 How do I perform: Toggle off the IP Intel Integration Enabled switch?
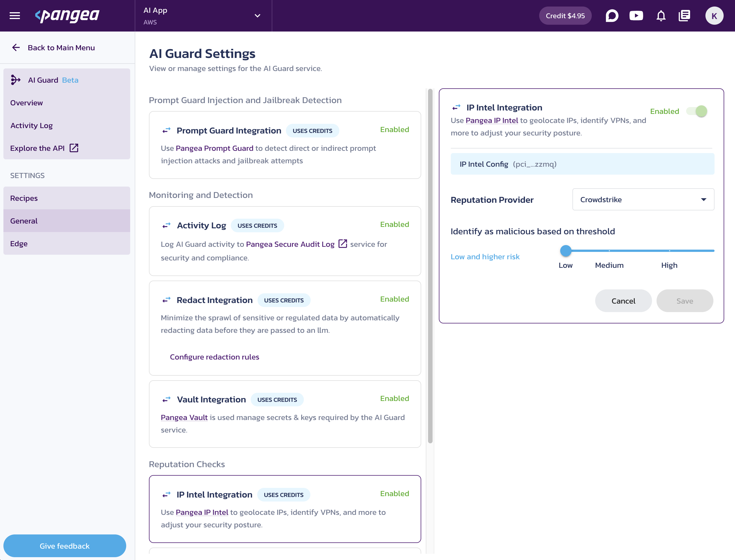coord(697,111)
